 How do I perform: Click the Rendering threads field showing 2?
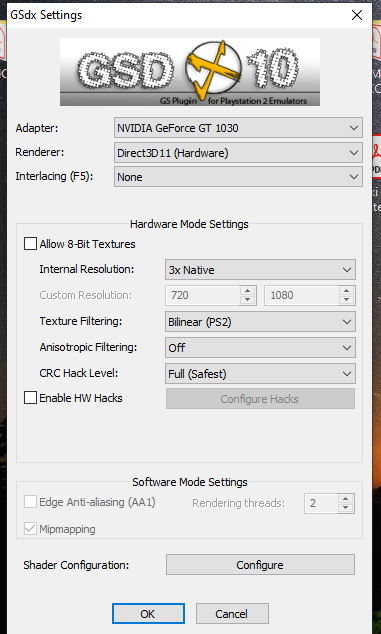[322, 503]
